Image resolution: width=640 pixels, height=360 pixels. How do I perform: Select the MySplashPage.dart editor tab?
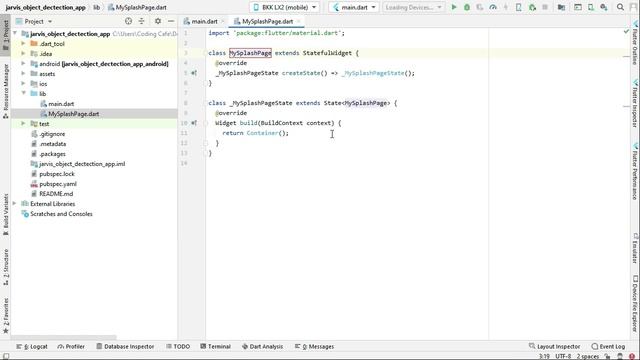[x=267, y=21]
